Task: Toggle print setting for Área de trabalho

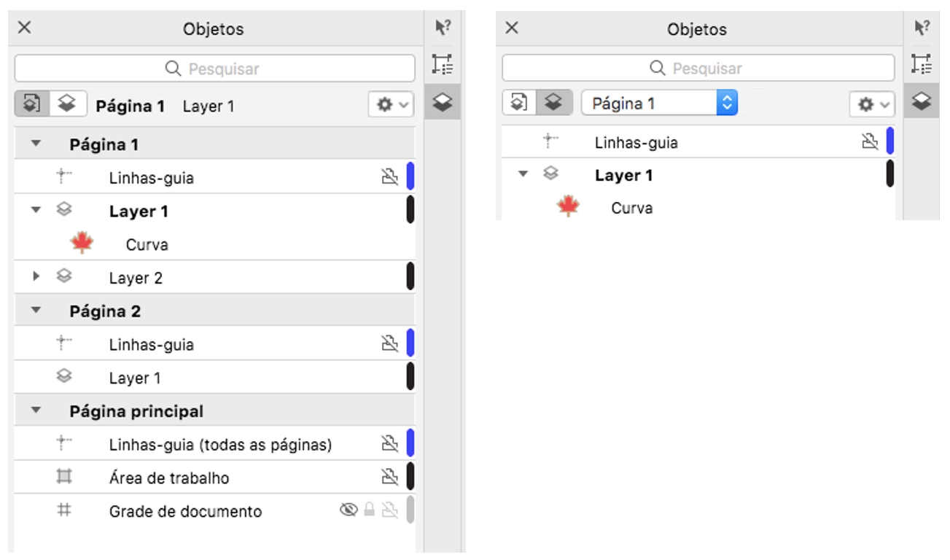Action: pyautogui.click(x=390, y=478)
